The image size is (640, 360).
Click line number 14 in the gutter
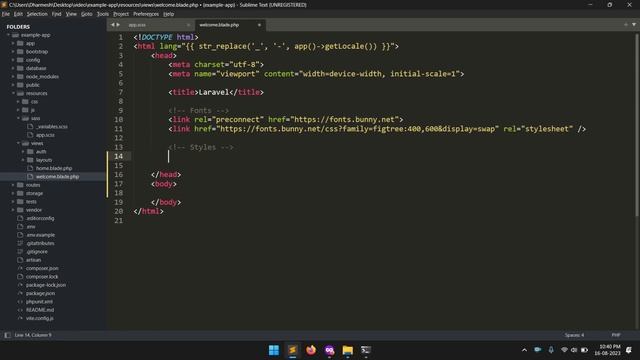click(x=118, y=156)
